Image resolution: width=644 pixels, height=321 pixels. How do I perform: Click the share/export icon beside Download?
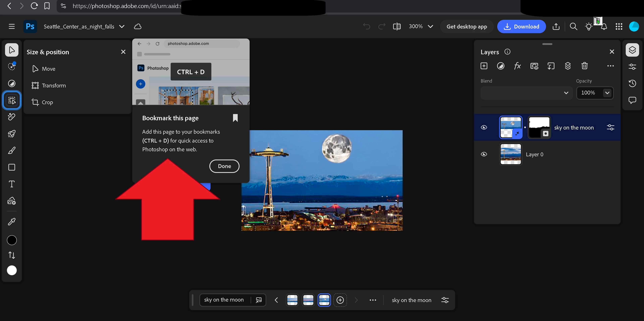556,26
